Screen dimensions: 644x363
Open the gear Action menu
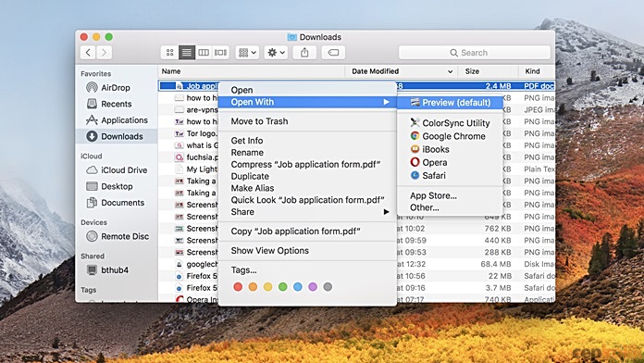pyautogui.click(x=276, y=52)
